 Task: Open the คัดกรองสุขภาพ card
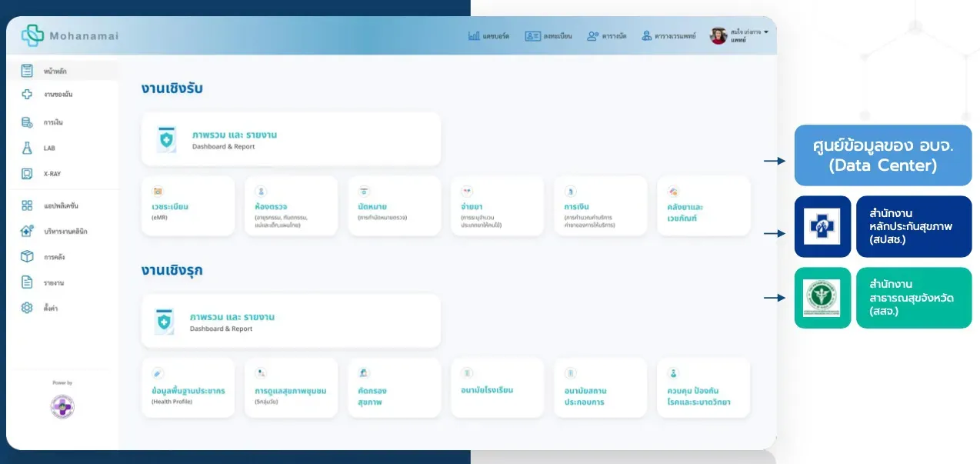[395, 388]
